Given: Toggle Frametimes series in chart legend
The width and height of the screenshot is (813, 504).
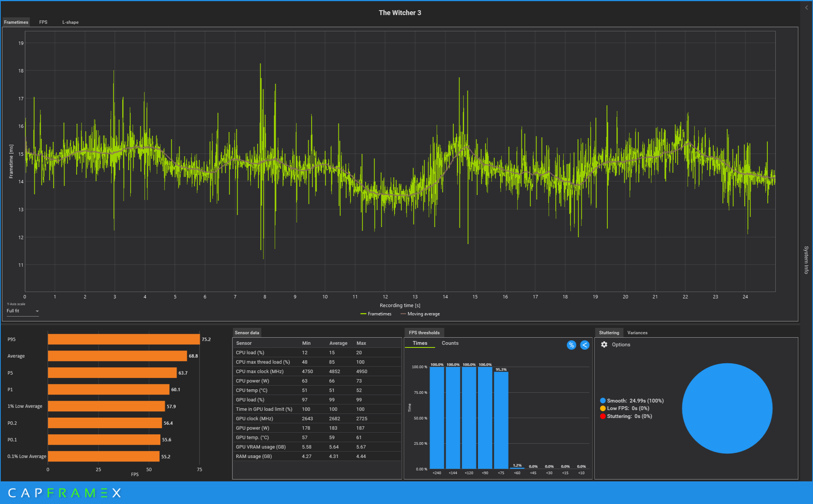Looking at the screenshot, I should 376,314.
